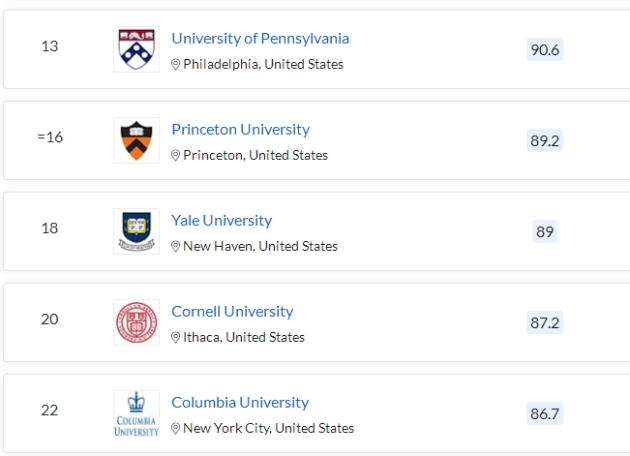Screen dimensions: 630x456
Task: Click rank number 13 in first row
Action: (x=50, y=47)
